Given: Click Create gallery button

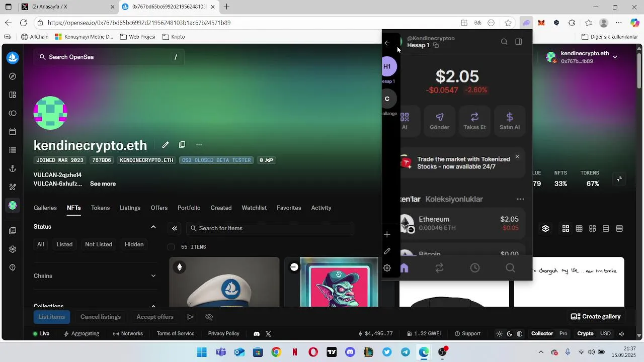Looking at the screenshot, I should [x=596, y=317].
